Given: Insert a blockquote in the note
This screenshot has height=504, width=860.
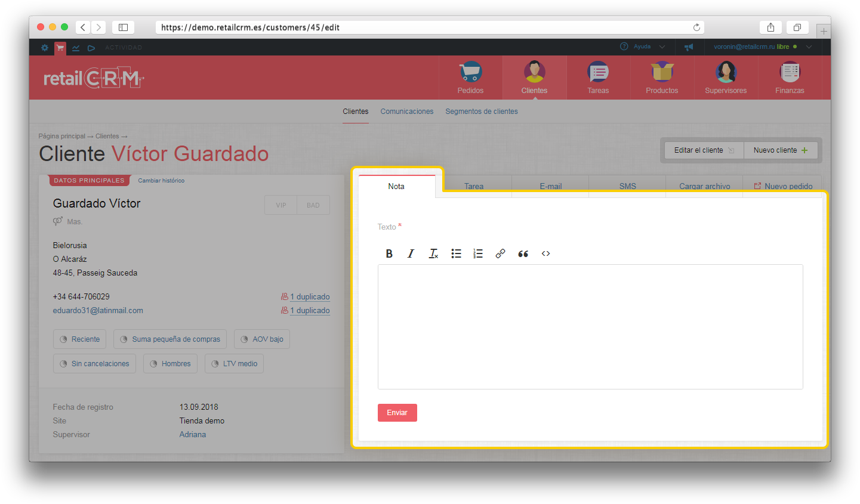Looking at the screenshot, I should (523, 253).
